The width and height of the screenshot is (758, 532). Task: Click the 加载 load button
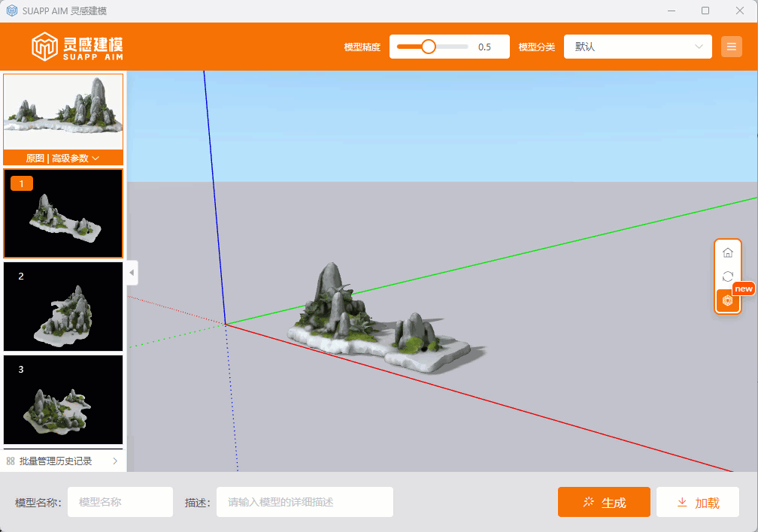click(x=697, y=503)
